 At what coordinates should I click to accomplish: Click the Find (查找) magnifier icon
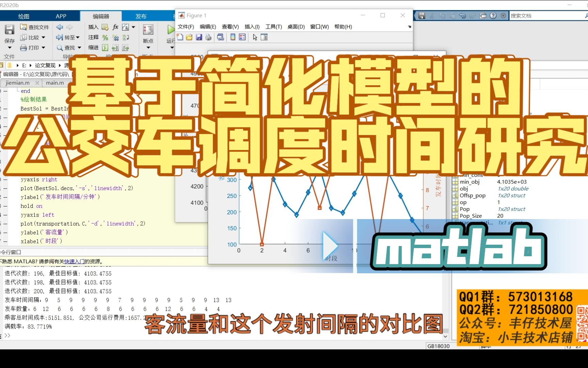(x=60, y=48)
